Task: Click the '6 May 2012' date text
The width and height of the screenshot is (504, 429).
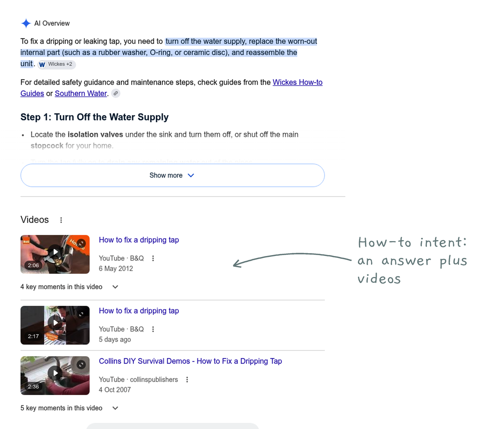Action: (x=116, y=269)
